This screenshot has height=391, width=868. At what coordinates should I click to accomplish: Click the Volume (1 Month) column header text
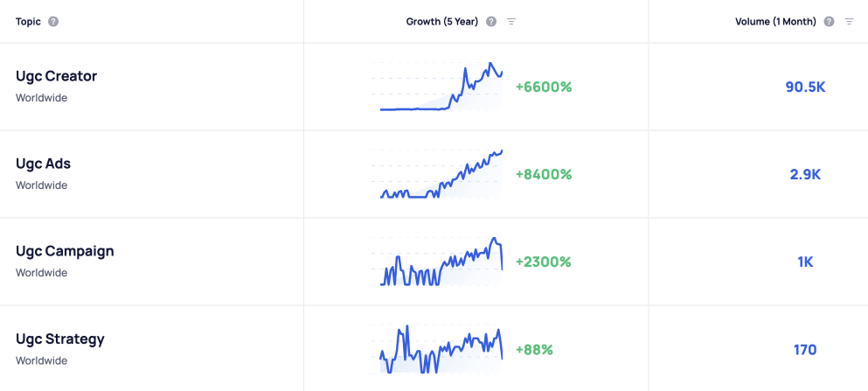click(x=775, y=22)
